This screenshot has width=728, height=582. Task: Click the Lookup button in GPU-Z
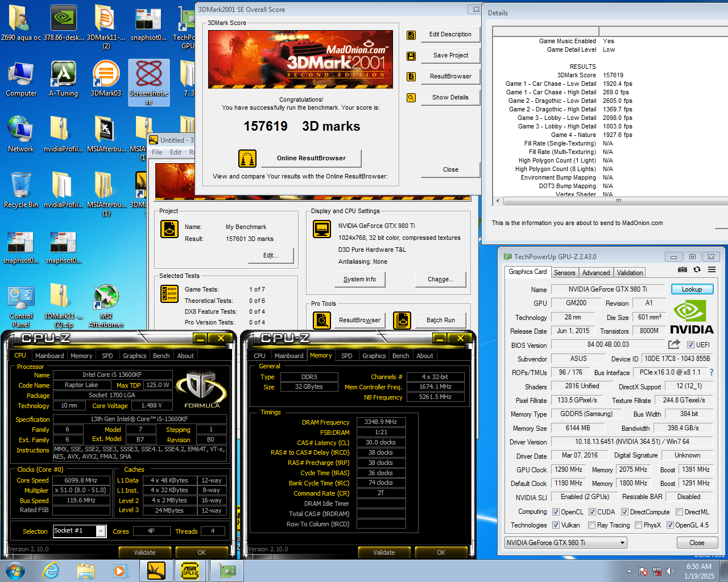[x=692, y=289]
